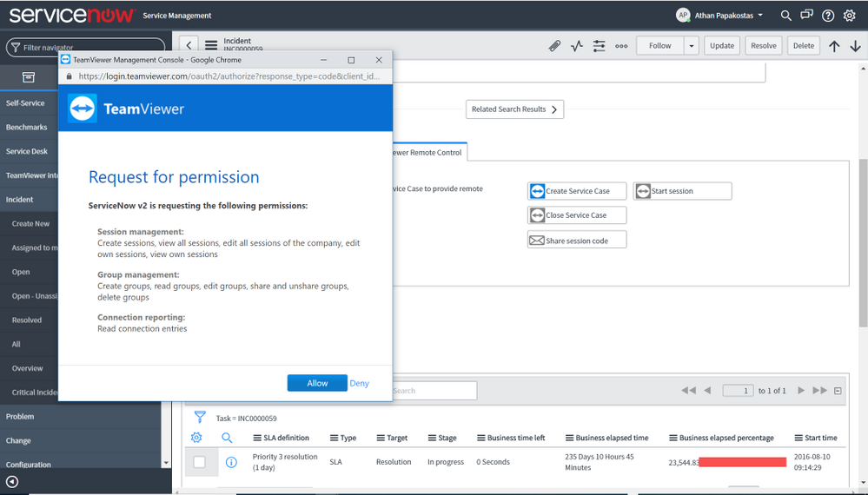
Task: Open the Incident form context menu hamburger
Action: pos(211,45)
